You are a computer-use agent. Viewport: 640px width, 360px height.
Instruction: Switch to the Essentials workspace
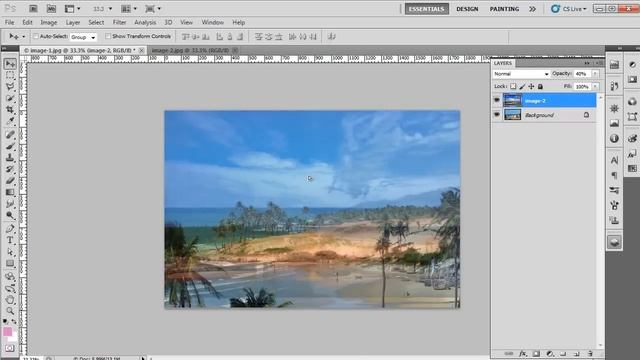tap(427, 9)
